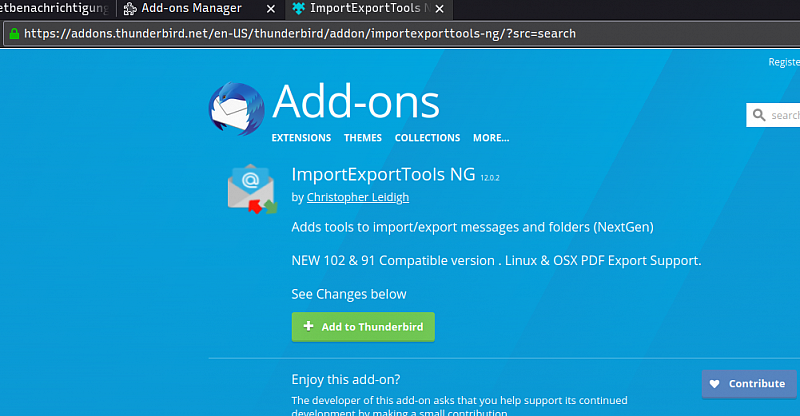This screenshot has height=416, width=800.
Task: Click the "Enjoy this add-on?" heading
Action: click(x=346, y=379)
